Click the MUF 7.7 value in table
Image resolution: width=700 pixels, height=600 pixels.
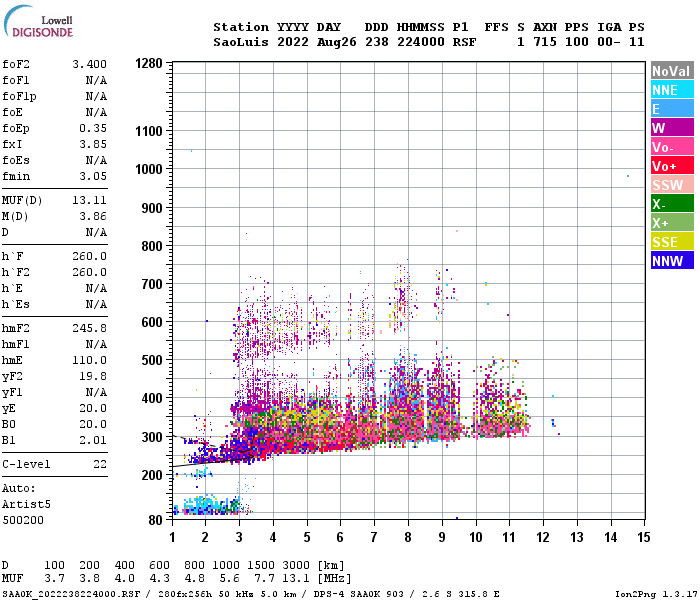click(x=264, y=579)
